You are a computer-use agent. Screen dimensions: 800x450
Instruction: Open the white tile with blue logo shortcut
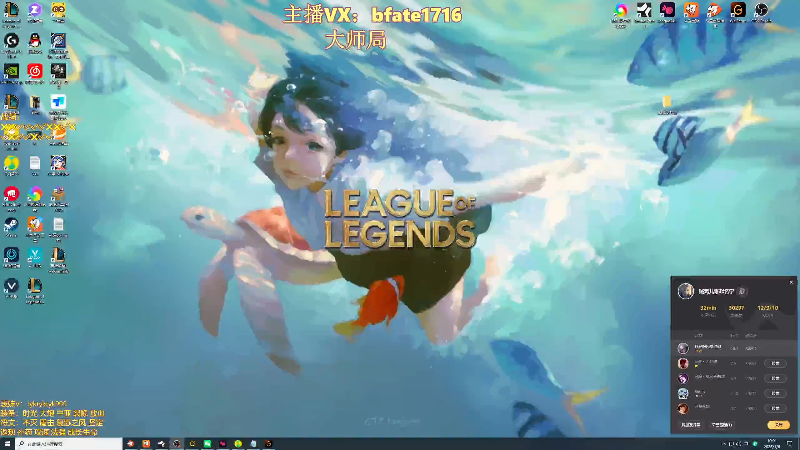(58, 102)
